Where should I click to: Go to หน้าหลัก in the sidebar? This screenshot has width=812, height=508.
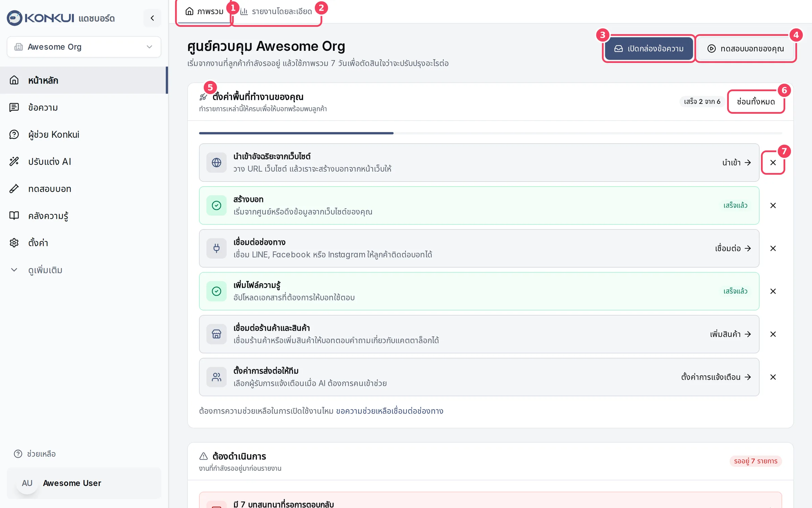[x=84, y=80]
